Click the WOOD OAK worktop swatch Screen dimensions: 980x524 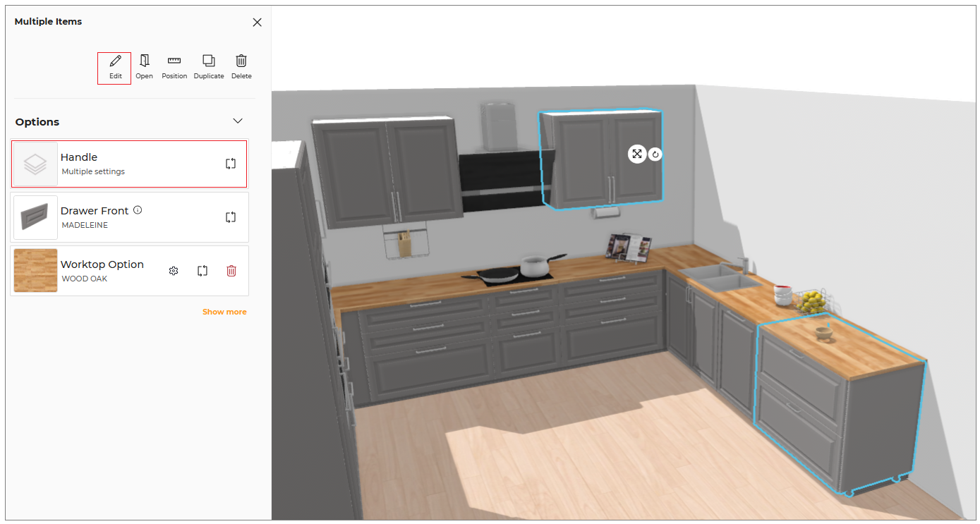35,270
